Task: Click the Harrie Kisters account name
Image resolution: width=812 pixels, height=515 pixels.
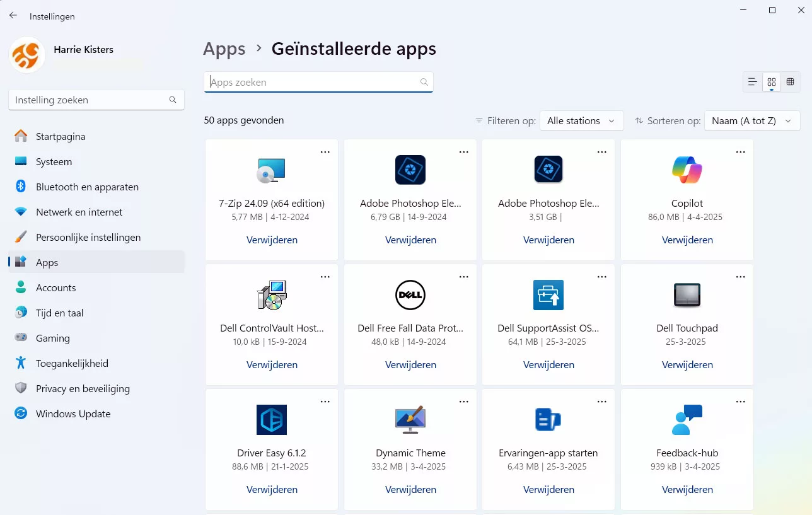Action: pos(83,49)
